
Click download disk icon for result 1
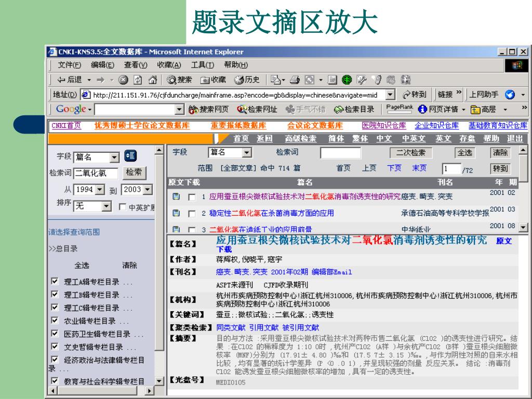click(x=176, y=196)
